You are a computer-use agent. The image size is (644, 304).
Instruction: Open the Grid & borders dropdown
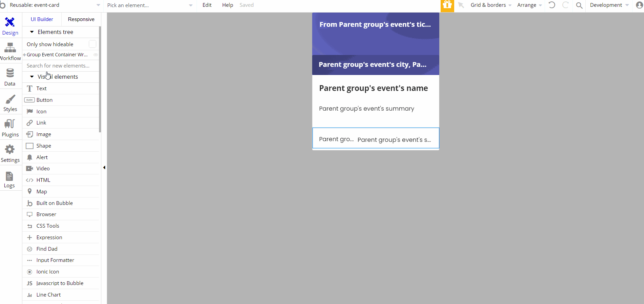[x=491, y=5]
